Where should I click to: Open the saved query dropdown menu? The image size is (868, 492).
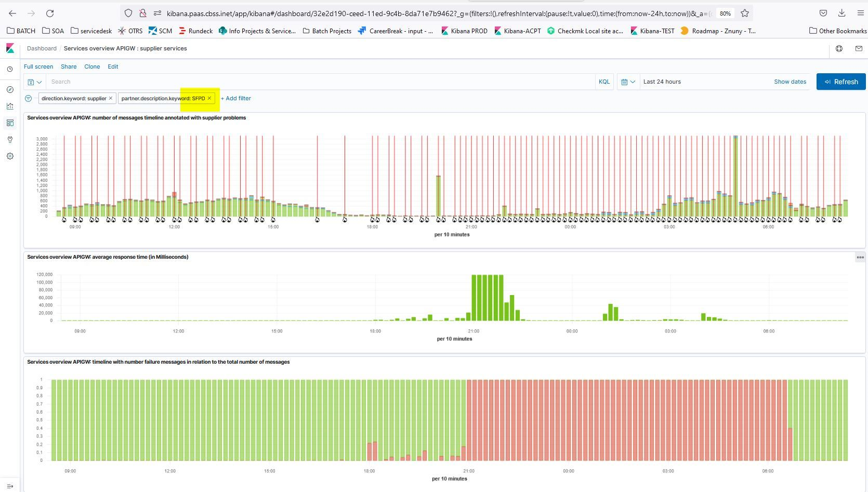tap(34, 82)
